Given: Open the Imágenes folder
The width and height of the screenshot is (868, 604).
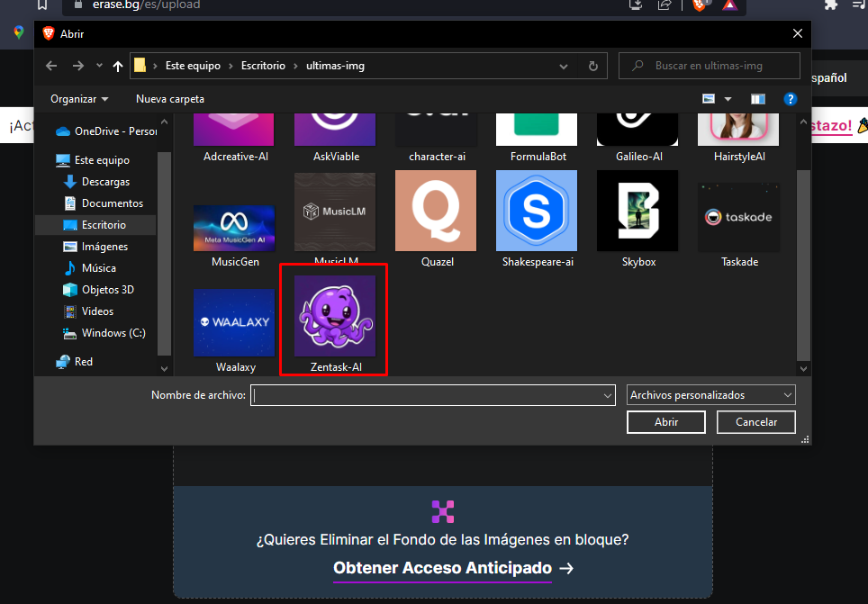Looking at the screenshot, I should 95,247.
